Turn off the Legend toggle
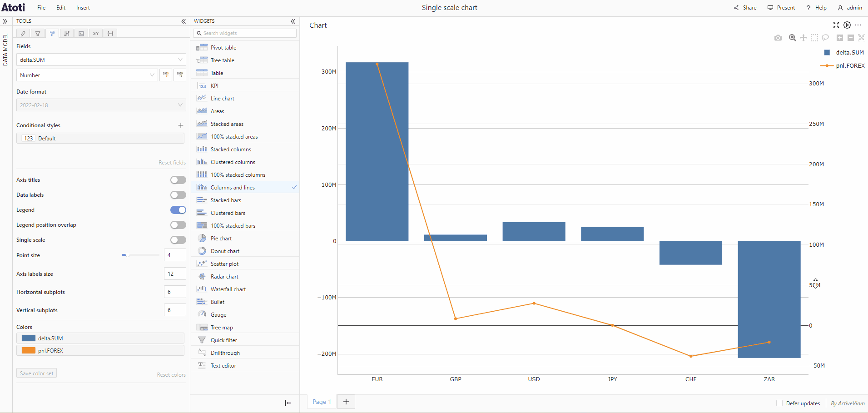 pos(178,210)
